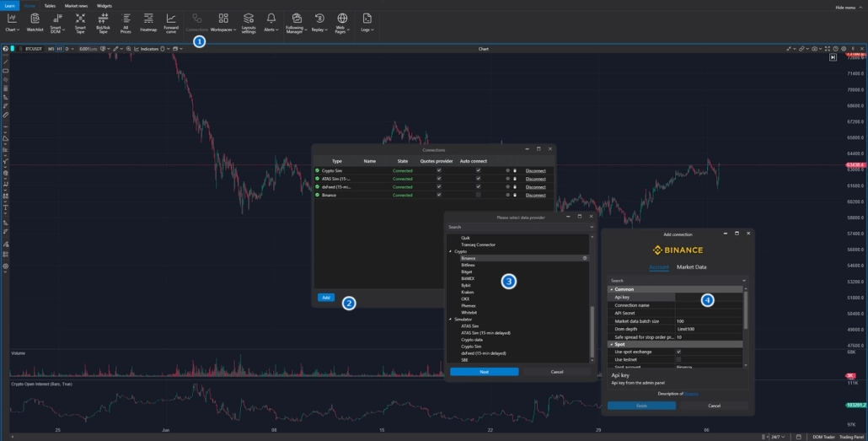Open the All Prices window
868x441 pixels.
point(126,24)
